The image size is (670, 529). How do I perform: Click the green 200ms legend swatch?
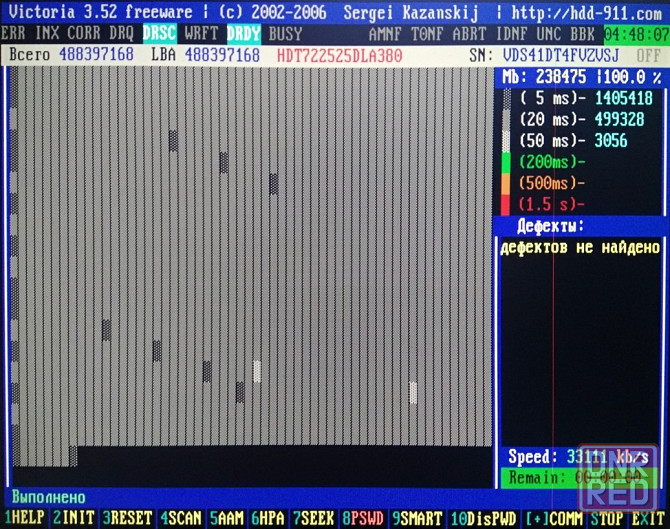(505, 162)
